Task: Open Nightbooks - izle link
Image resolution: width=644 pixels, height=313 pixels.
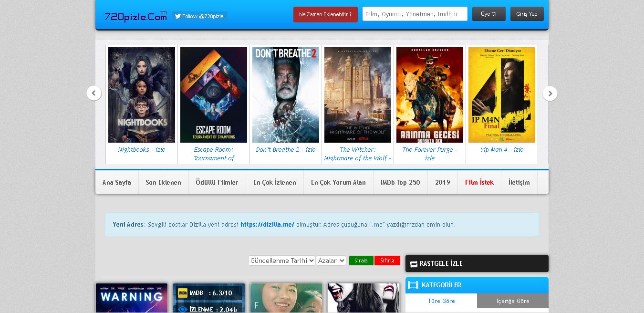Action: coord(142,149)
